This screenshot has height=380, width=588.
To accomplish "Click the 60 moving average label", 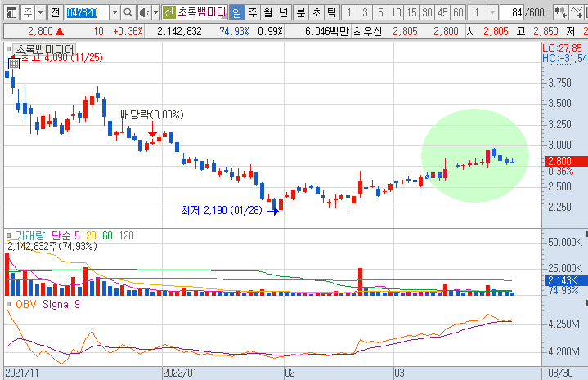I will (107, 235).
